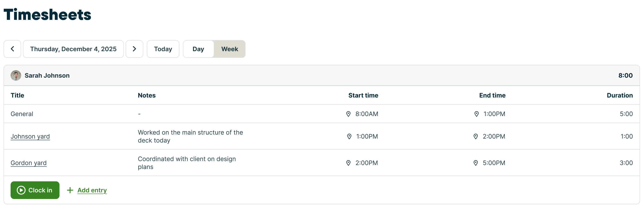Jump to Today
The height and width of the screenshot is (214, 644).
point(163,49)
